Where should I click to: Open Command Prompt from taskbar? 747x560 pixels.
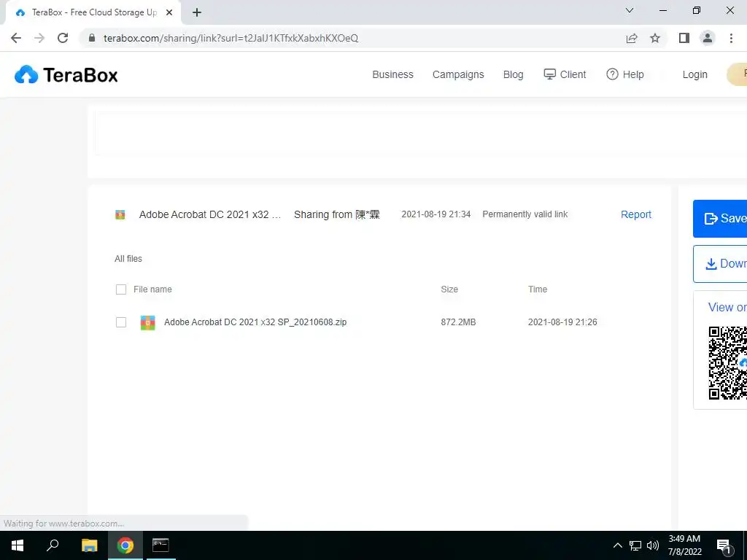click(160, 545)
